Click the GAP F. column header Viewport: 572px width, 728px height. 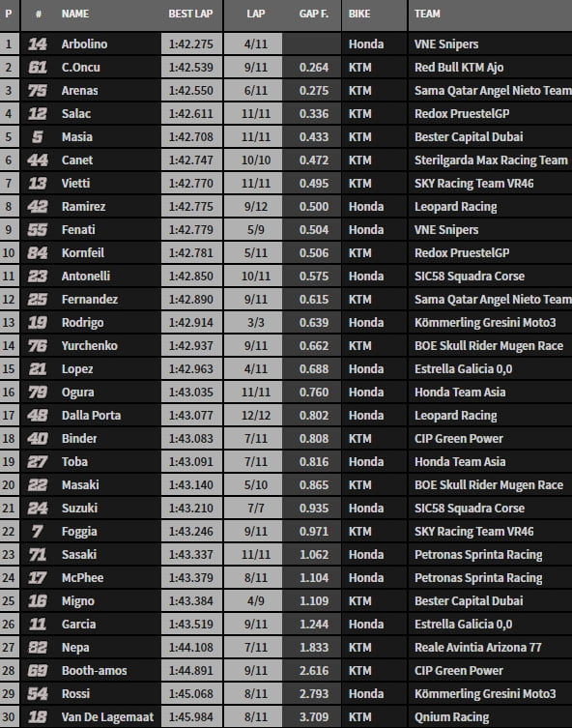click(x=314, y=14)
